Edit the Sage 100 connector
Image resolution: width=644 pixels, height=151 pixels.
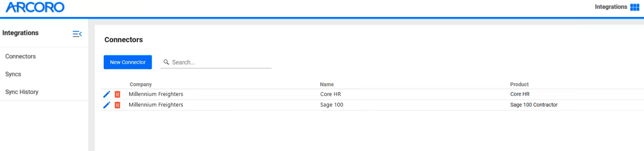(x=107, y=105)
